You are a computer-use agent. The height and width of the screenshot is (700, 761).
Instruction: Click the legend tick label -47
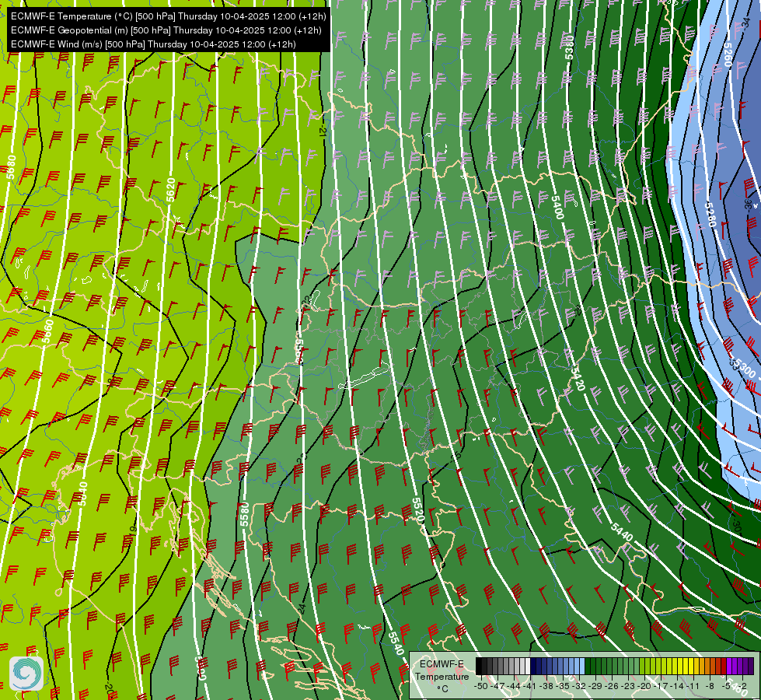497,686
